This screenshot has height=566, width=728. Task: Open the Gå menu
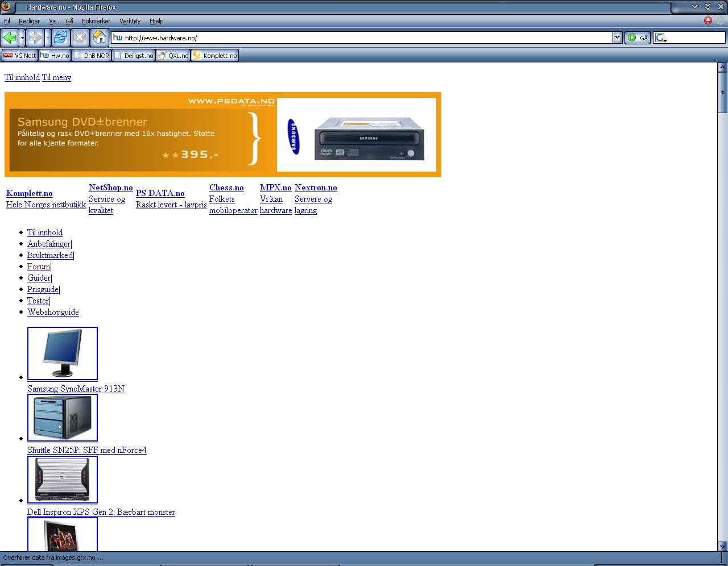tap(69, 21)
